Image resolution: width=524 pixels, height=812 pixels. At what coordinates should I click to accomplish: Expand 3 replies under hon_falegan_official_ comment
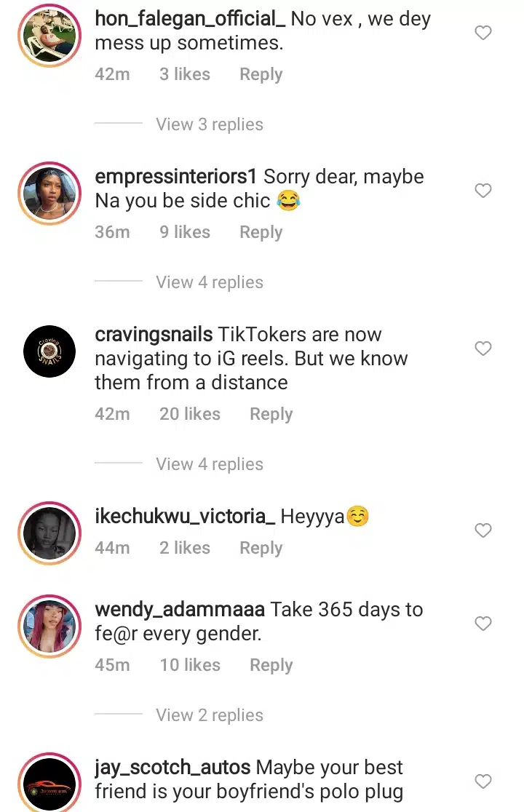tap(209, 124)
